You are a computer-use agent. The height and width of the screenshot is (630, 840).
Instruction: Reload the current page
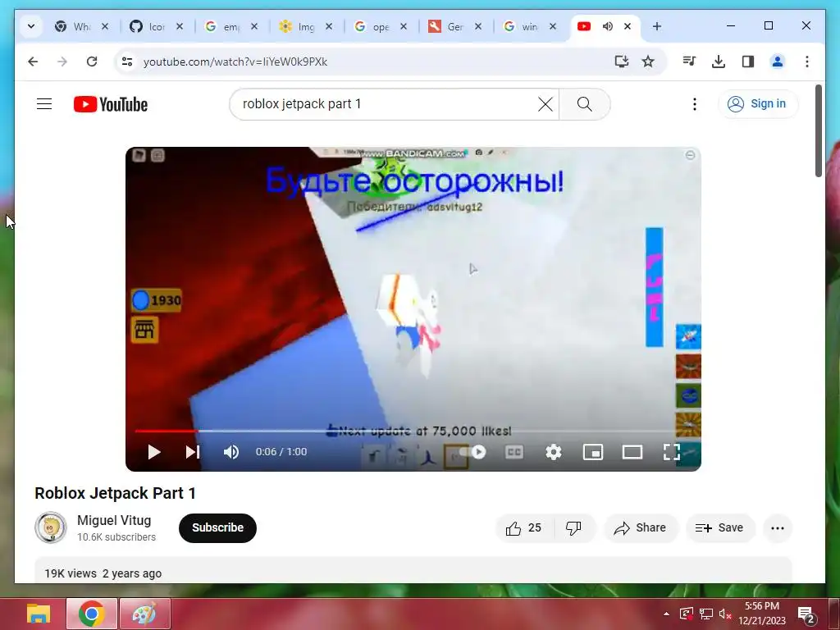(x=92, y=62)
